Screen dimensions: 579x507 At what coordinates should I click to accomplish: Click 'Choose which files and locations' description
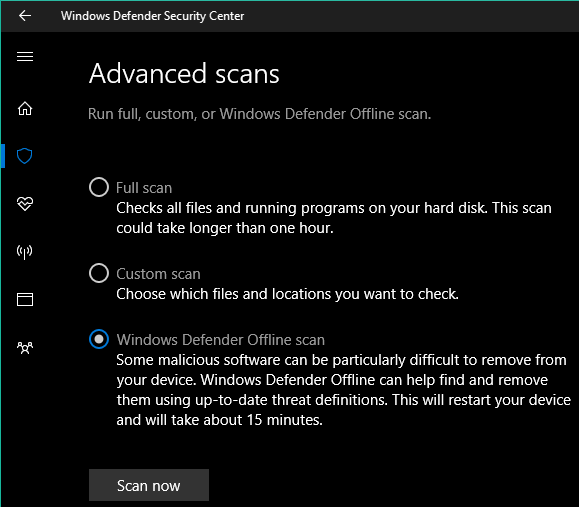pyautogui.click(x=287, y=294)
